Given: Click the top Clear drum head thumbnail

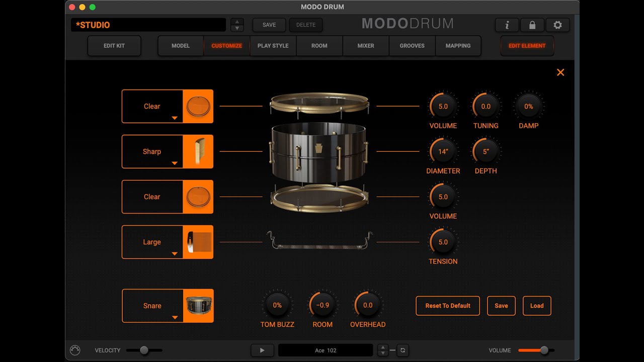Looking at the screenshot, I should (x=198, y=106).
